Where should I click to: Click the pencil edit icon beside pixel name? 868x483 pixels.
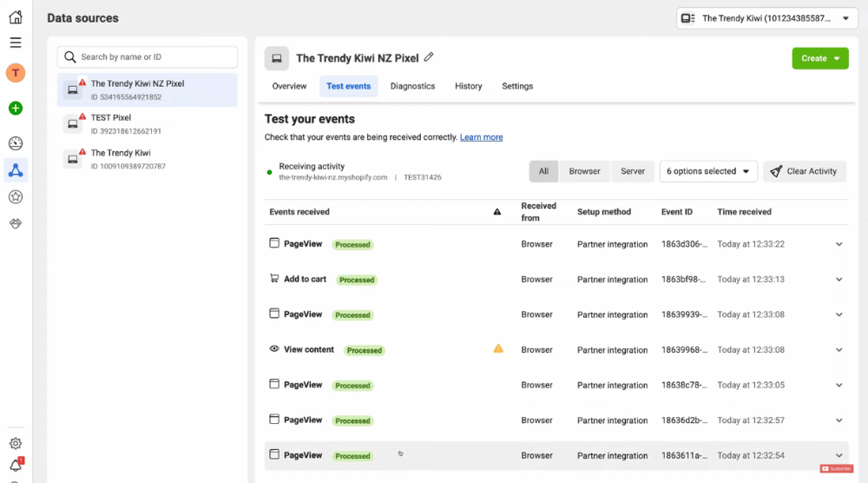[429, 57]
